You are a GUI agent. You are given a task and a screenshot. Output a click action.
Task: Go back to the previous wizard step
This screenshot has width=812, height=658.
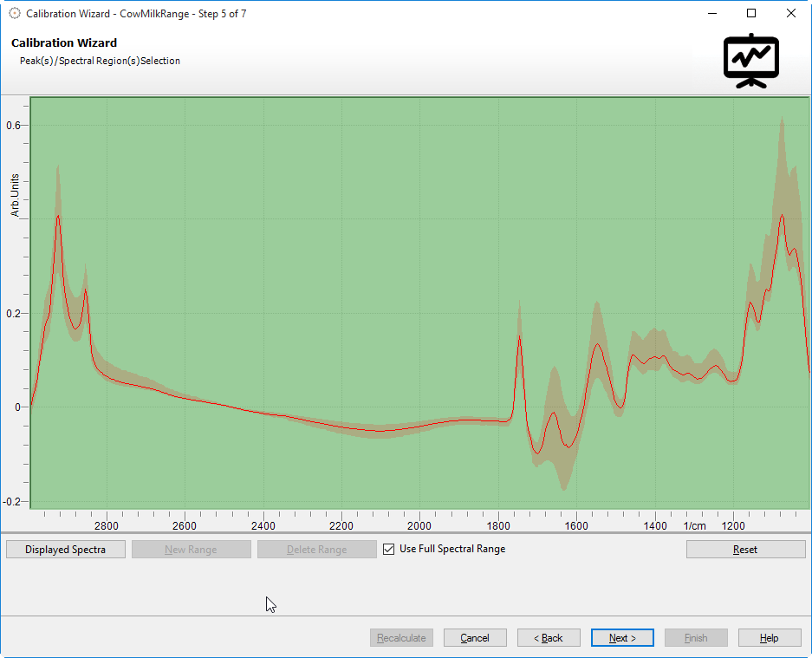pyautogui.click(x=549, y=638)
